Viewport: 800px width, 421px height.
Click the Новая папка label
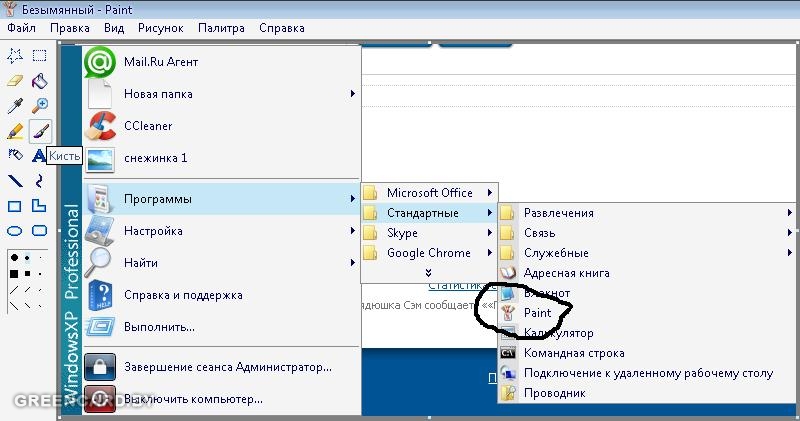coord(158,94)
